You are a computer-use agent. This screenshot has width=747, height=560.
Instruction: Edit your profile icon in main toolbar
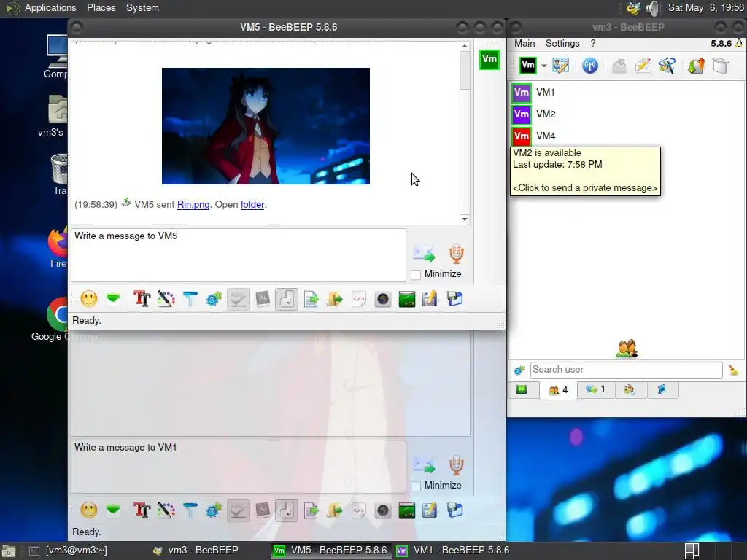[x=561, y=66]
